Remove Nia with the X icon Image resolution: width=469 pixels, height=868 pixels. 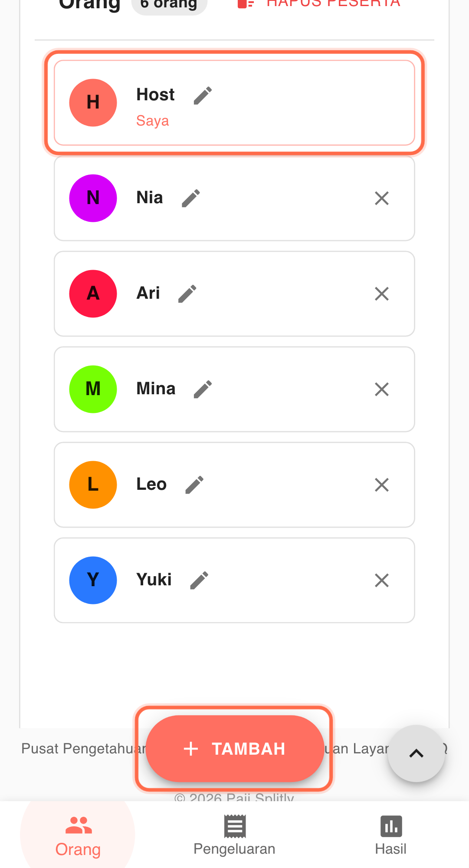point(381,198)
